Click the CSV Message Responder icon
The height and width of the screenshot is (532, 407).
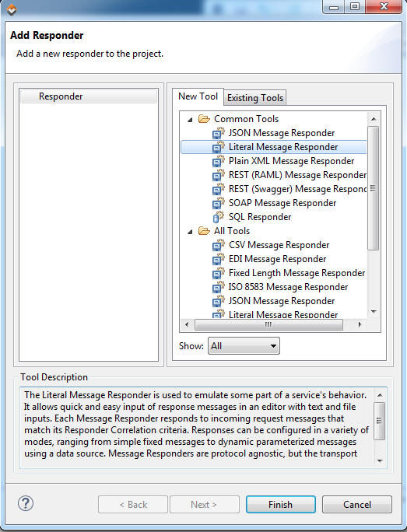[218, 245]
